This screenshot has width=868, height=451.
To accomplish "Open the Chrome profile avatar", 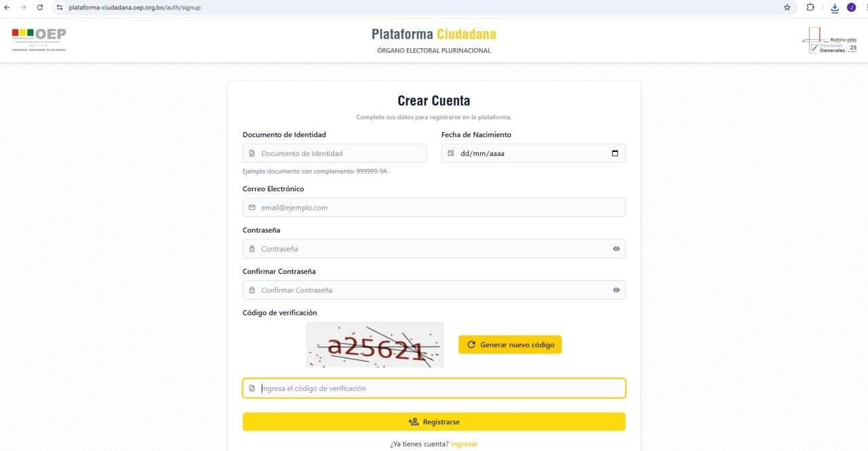I will [x=851, y=7].
